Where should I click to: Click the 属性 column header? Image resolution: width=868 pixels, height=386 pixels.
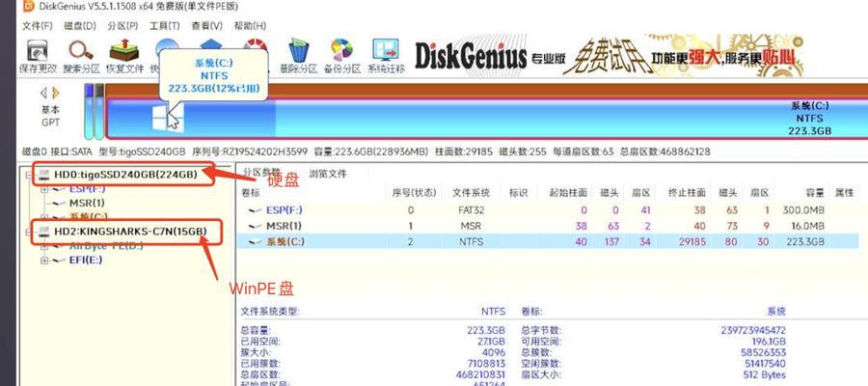click(x=844, y=193)
